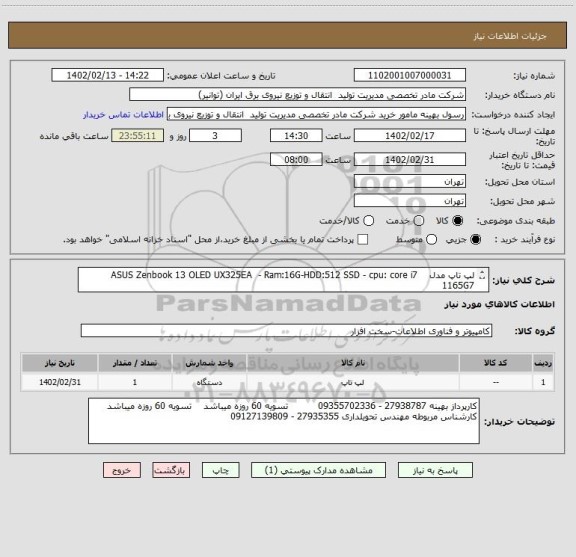576x557 pixels.
Task: Toggle اسناد خزانه اسلامی payment checkbox
Action: coord(363,240)
